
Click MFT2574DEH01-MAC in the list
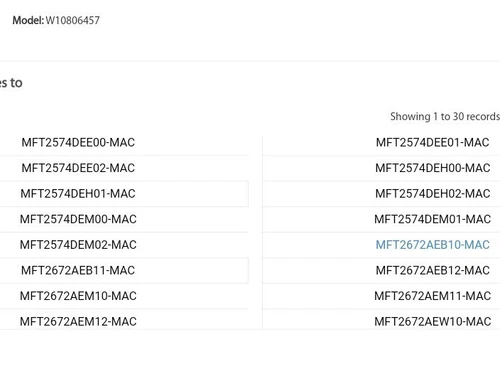(x=78, y=194)
